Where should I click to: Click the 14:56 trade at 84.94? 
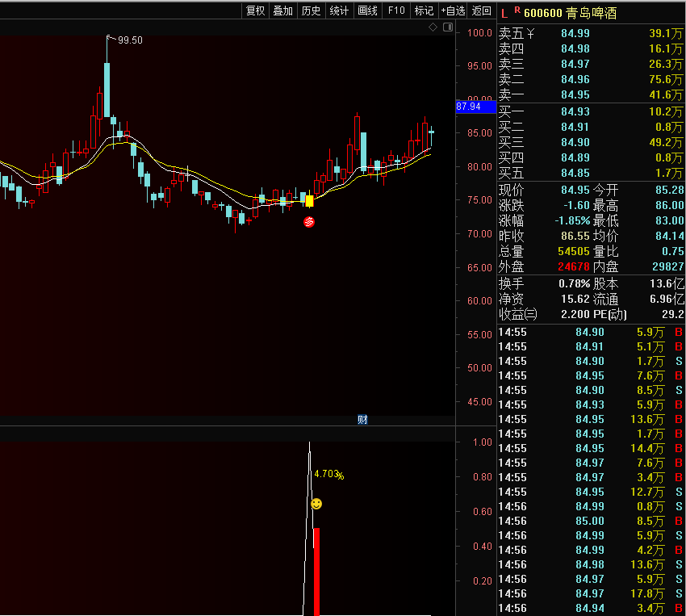click(x=591, y=608)
